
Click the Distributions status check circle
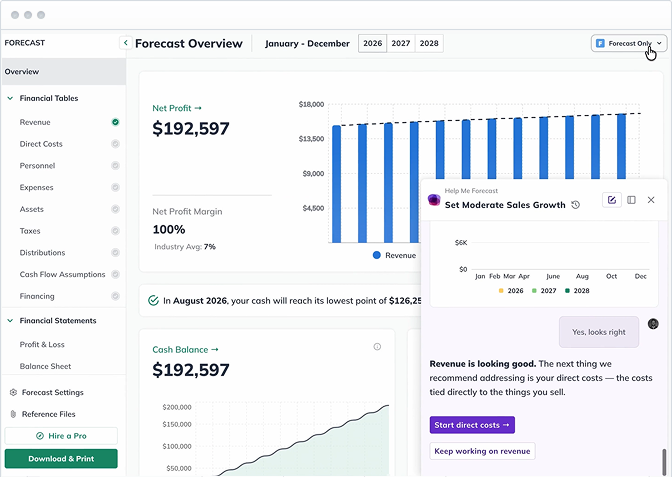tap(115, 253)
